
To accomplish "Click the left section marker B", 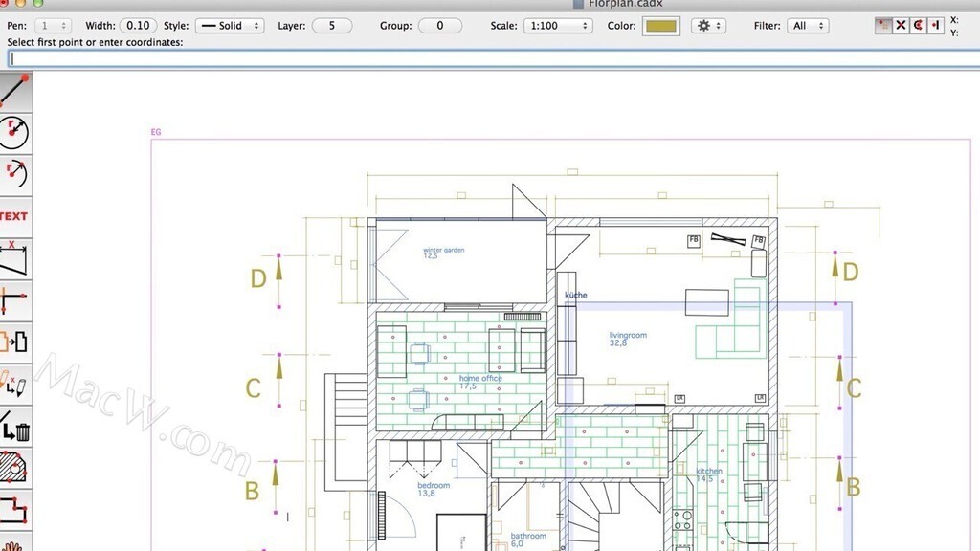I will (252, 491).
